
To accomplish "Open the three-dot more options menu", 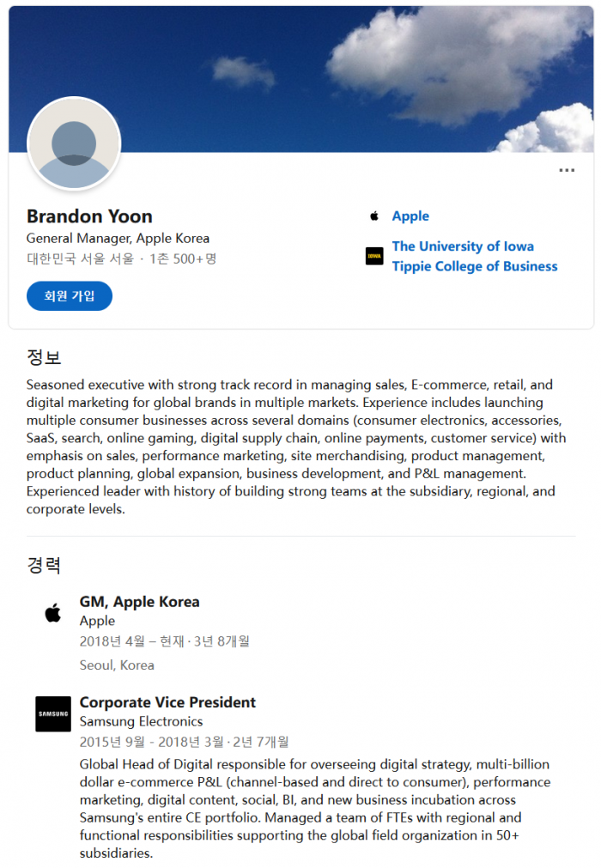I will click(x=567, y=170).
